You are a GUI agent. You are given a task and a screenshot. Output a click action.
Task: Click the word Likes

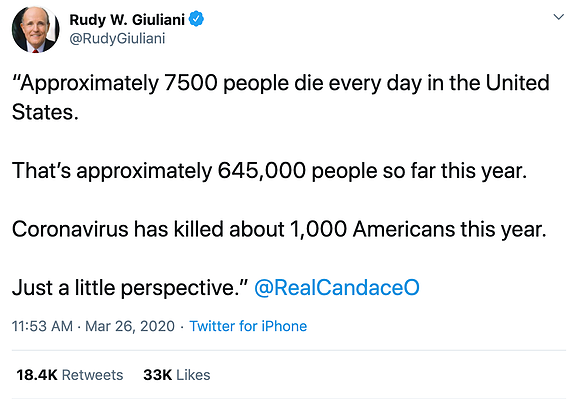[193, 375]
